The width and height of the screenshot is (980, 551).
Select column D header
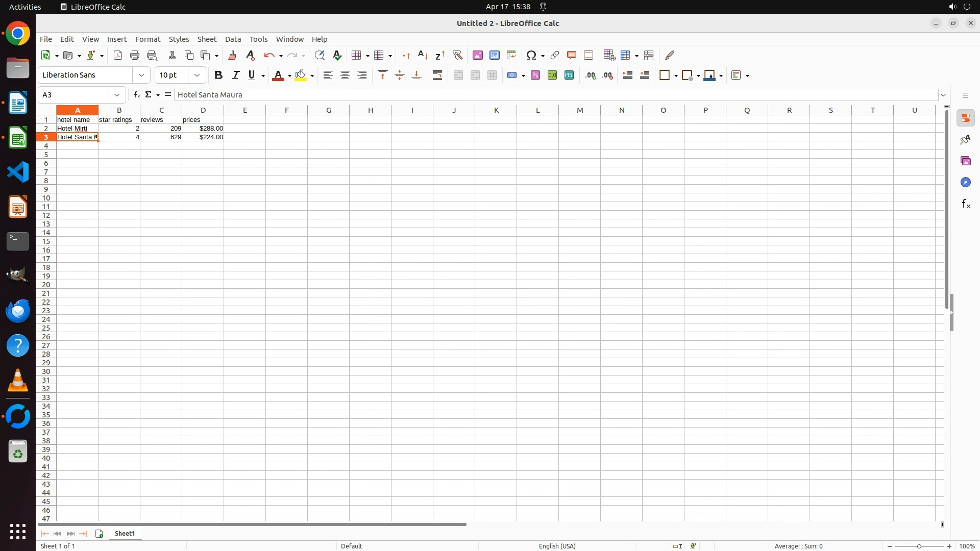[203, 110]
